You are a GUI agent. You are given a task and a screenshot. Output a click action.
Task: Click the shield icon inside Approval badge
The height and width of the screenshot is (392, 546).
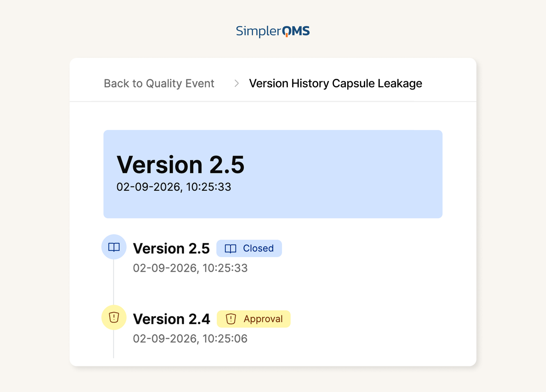[x=231, y=319]
